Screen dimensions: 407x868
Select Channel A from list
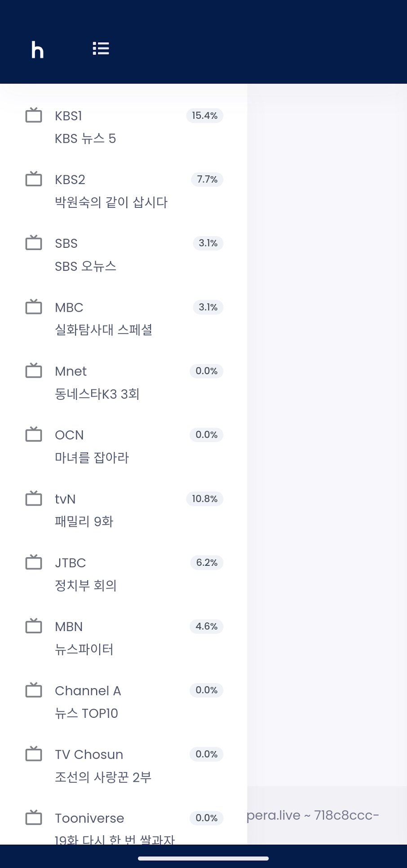click(124, 702)
